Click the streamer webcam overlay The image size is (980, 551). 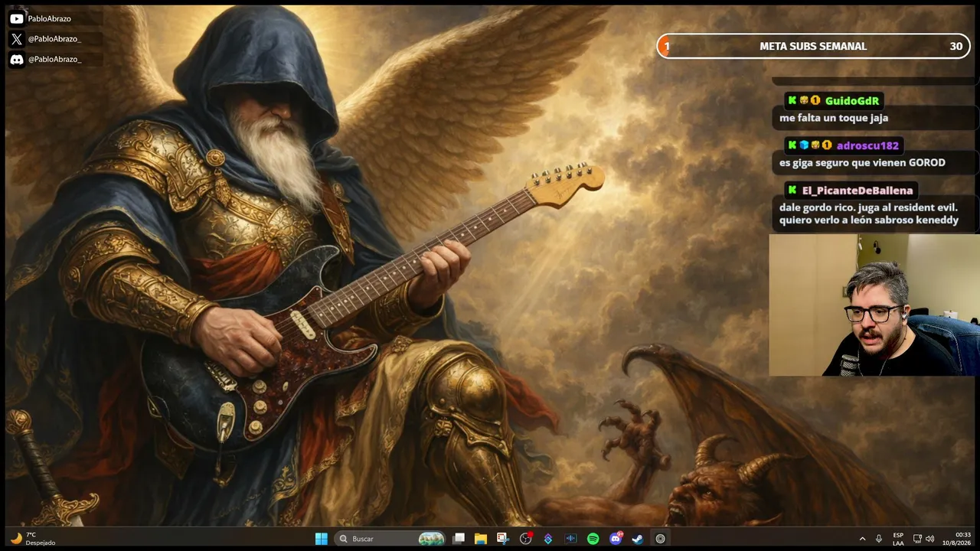pos(874,305)
